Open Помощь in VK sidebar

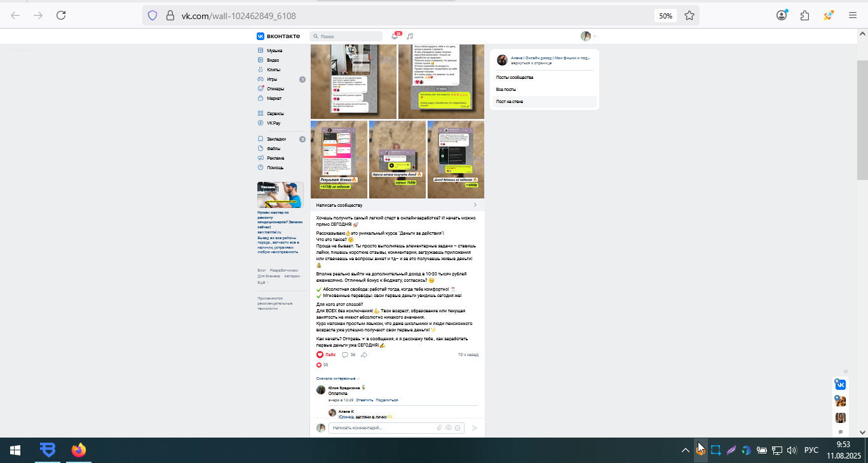click(275, 167)
